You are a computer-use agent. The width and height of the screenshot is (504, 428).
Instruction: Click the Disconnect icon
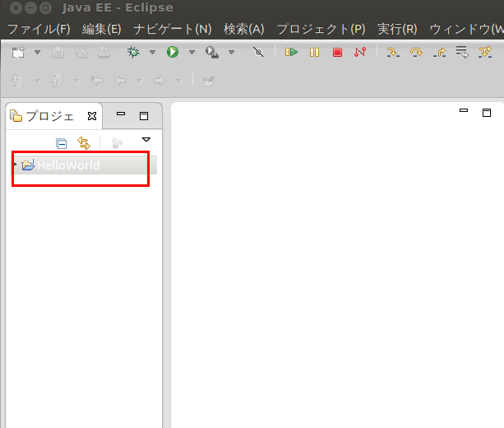click(x=360, y=52)
